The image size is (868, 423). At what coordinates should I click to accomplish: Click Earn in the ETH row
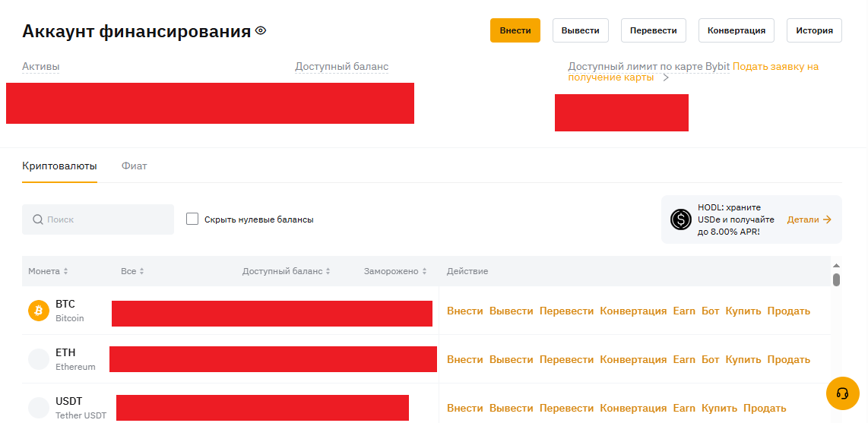[684, 359]
